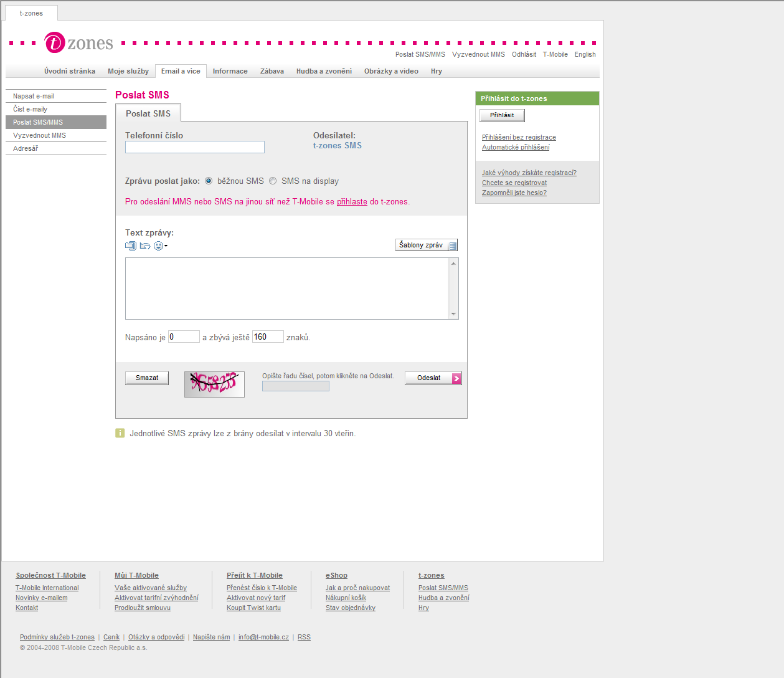Screen dimensions: 784x678
Task: Select the Poslat SMS form tab
Action: (x=148, y=113)
